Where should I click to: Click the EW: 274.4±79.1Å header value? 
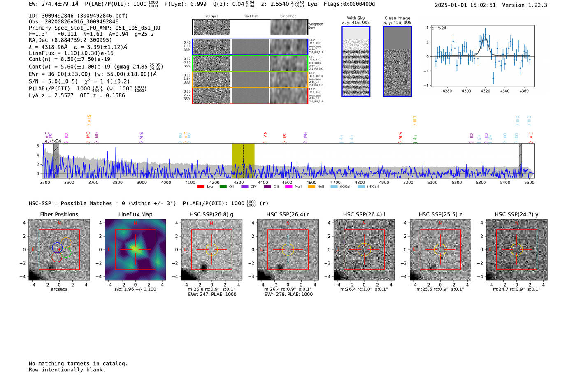coord(54,4)
